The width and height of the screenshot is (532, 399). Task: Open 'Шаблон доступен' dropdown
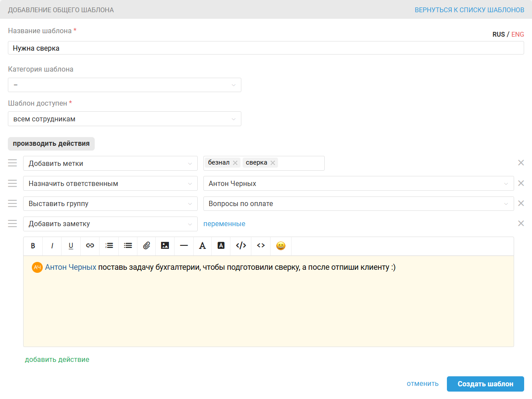[124, 119]
